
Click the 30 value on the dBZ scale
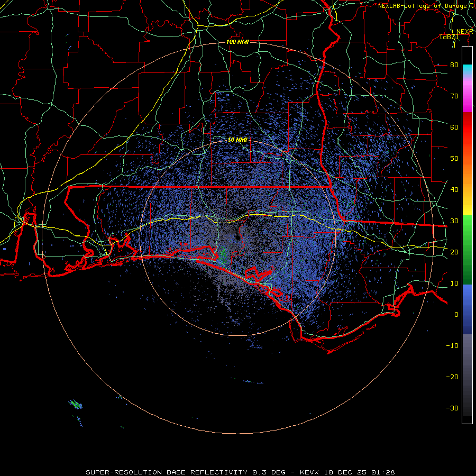pos(454,221)
